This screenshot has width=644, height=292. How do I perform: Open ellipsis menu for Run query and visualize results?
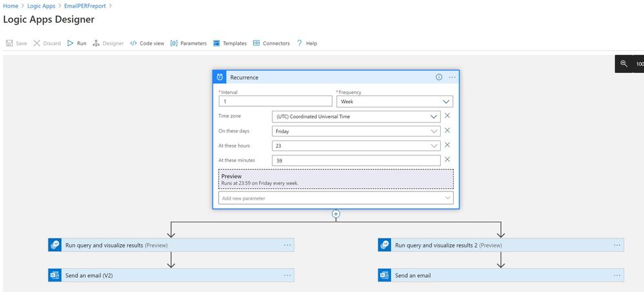pos(287,245)
